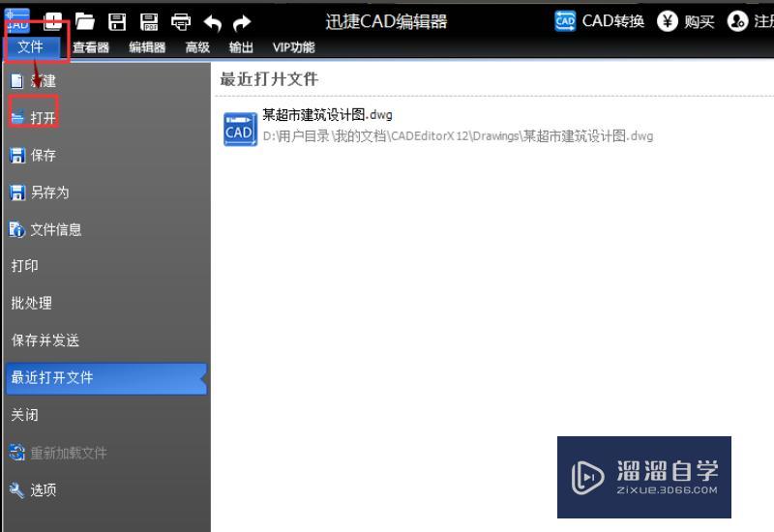Click the new file icon in toolbar
This screenshot has width=774, height=532.
tap(53, 21)
